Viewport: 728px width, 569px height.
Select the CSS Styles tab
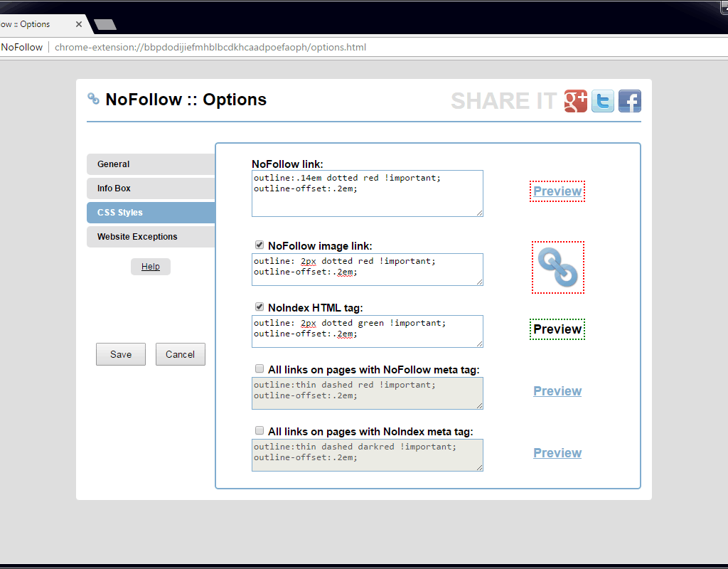click(x=151, y=213)
